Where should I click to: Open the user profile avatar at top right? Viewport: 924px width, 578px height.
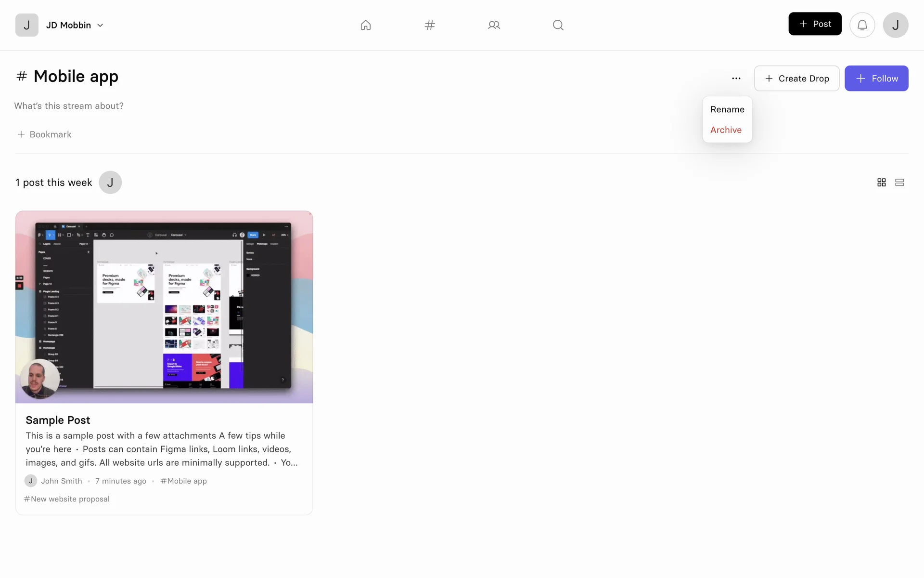(x=895, y=25)
